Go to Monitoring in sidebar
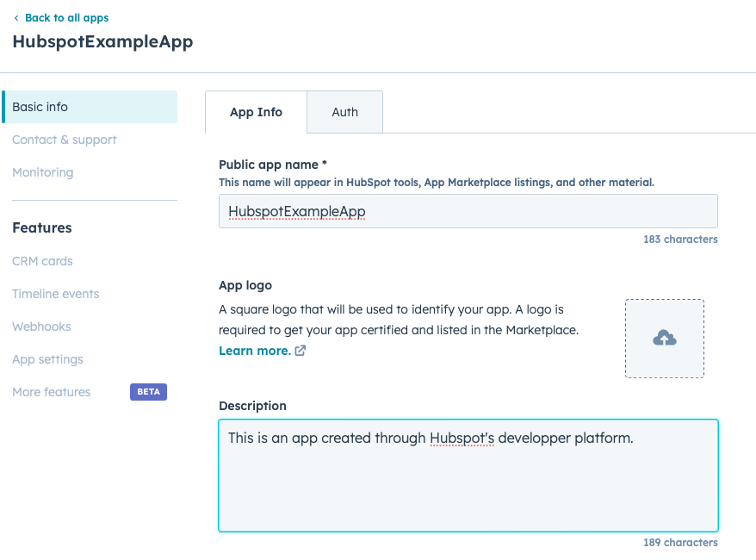Screen dimensions: 756x560 coord(43,172)
